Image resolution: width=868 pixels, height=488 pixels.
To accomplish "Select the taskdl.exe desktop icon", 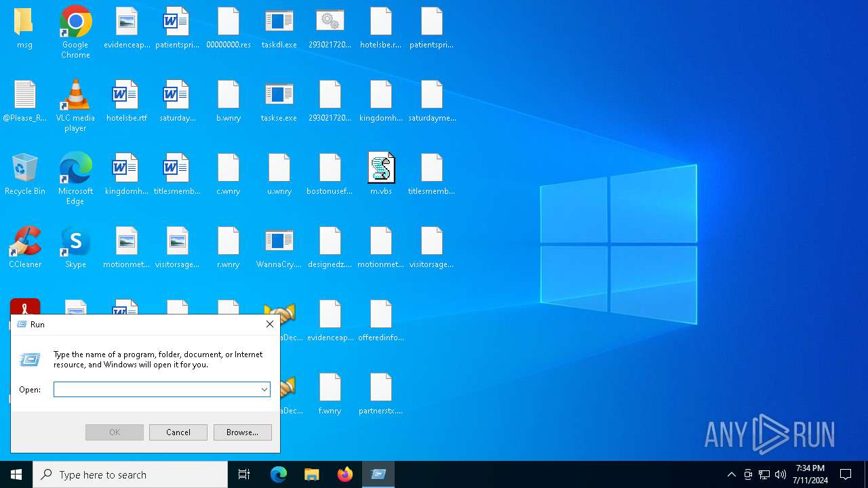I will (279, 27).
